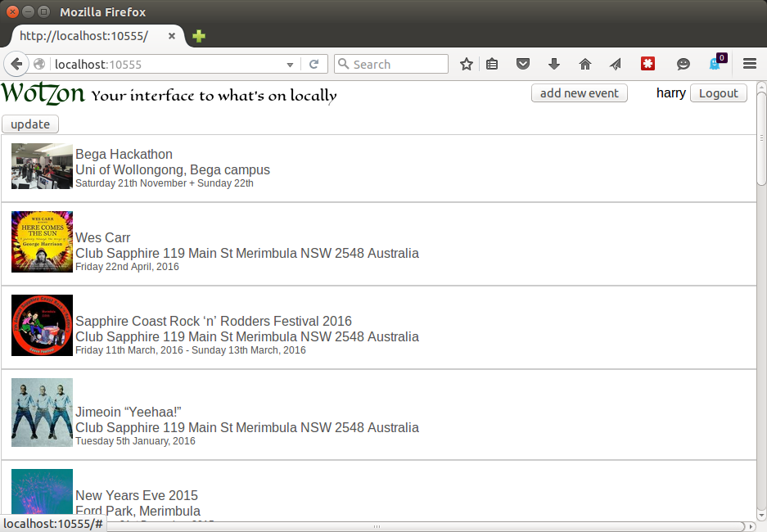Save page to Pocket icon
767x532 pixels.
point(523,64)
